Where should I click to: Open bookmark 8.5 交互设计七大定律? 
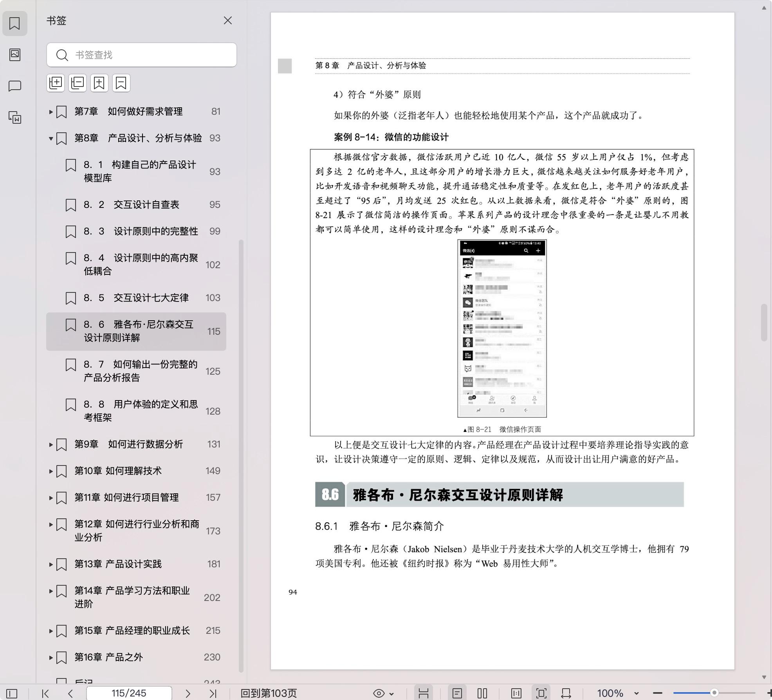coord(136,298)
